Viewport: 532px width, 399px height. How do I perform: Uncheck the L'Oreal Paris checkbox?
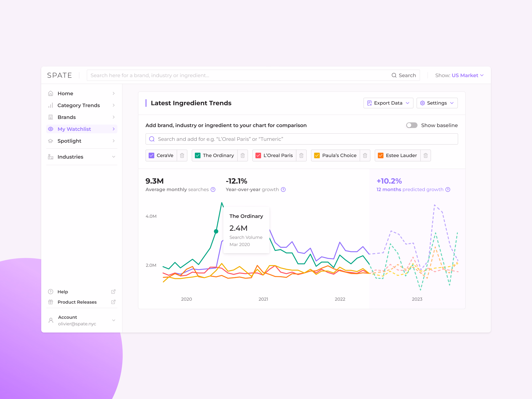pos(258,156)
